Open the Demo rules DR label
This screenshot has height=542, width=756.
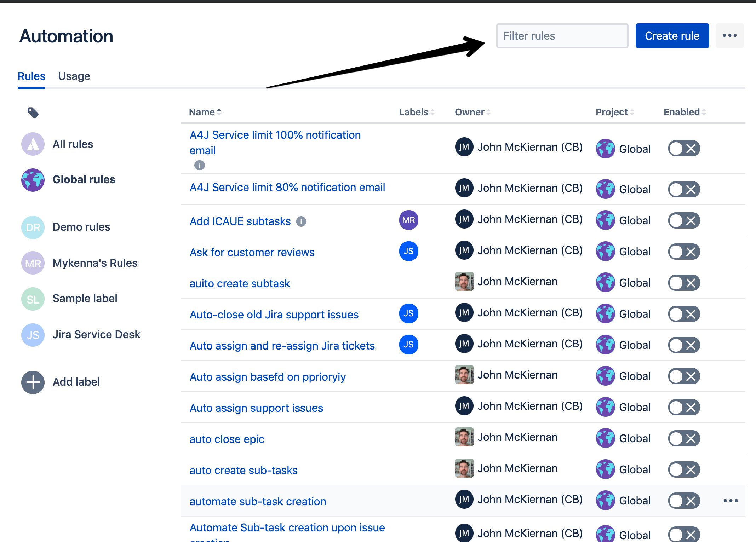coord(33,227)
